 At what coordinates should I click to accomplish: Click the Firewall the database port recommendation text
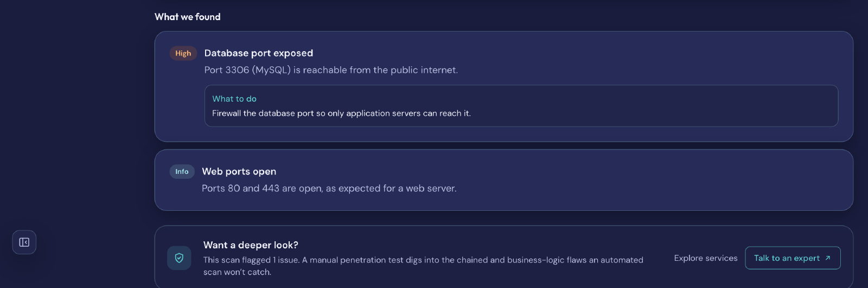[x=341, y=114]
